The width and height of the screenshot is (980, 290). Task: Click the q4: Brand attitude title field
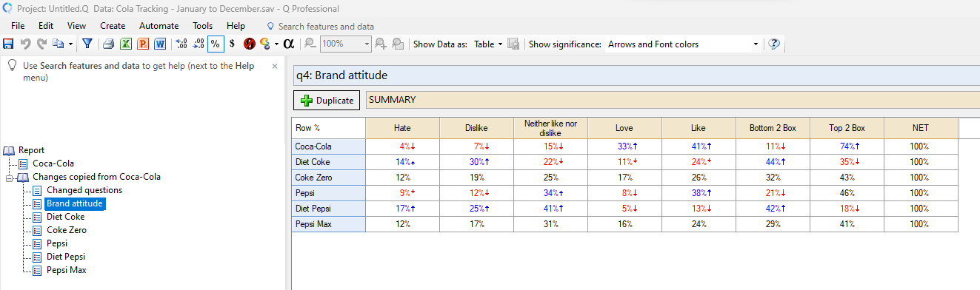coord(636,75)
